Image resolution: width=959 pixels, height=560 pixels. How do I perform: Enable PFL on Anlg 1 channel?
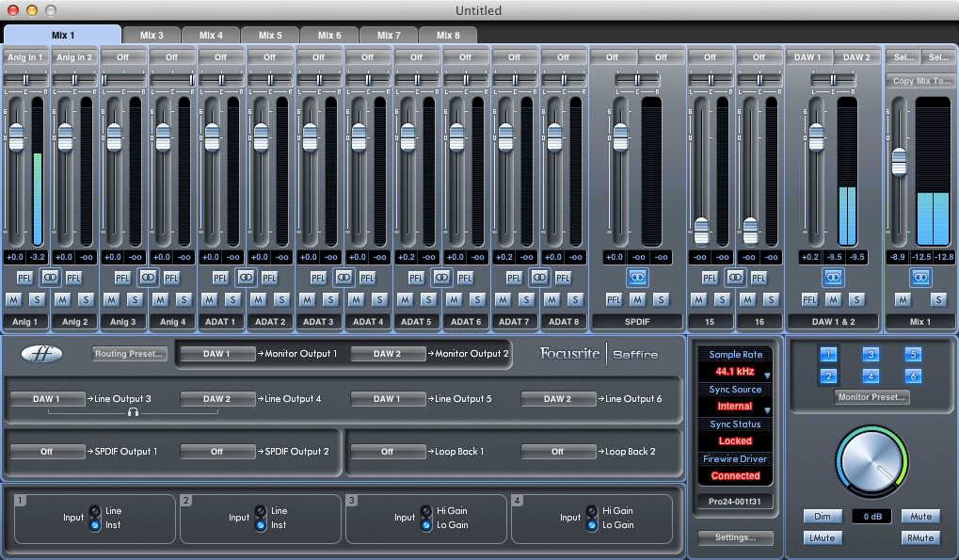[x=24, y=279]
